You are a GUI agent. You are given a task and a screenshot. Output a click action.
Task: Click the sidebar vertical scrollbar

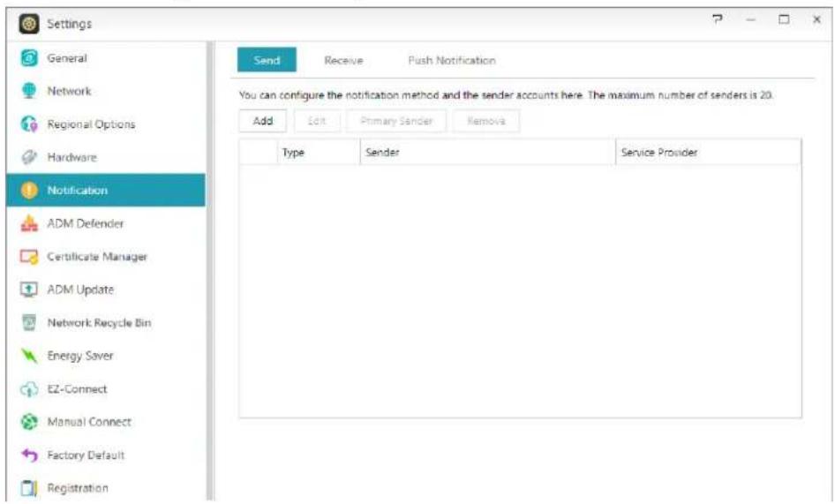(210, 271)
